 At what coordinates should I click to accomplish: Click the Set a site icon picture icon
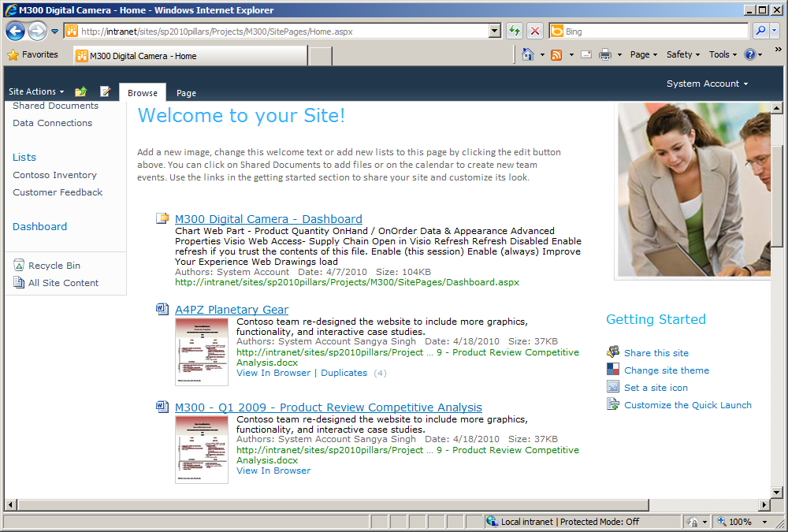click(x=613, y=386)
